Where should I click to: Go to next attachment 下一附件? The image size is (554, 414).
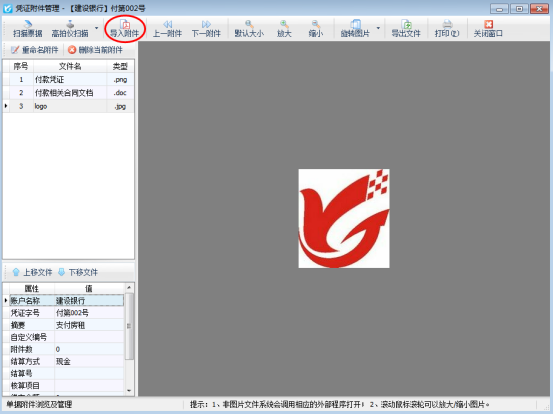click(x=206, y=29)
